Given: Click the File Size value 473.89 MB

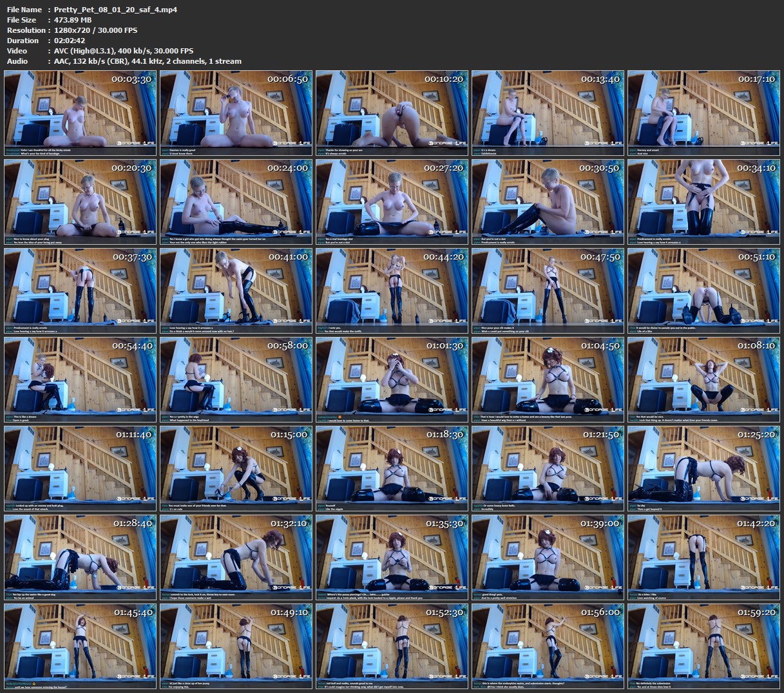Looking at the screenshot, I should [x=73, y=20].
